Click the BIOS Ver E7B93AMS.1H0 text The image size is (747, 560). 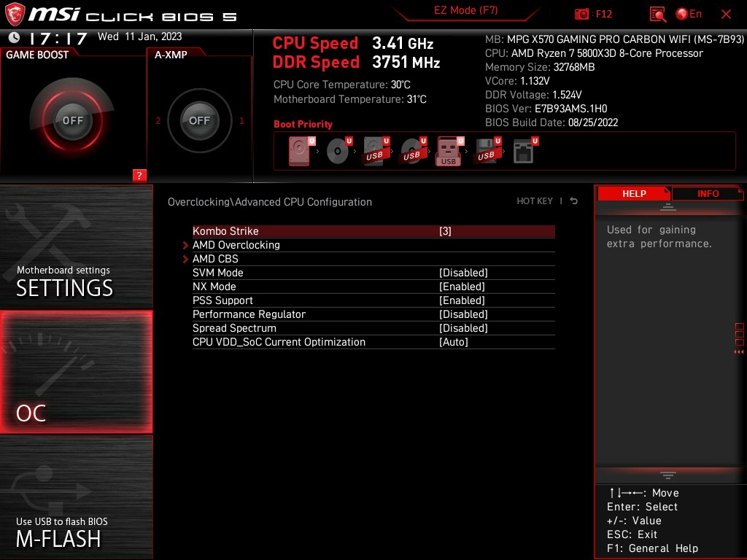(x=546, y=109)
